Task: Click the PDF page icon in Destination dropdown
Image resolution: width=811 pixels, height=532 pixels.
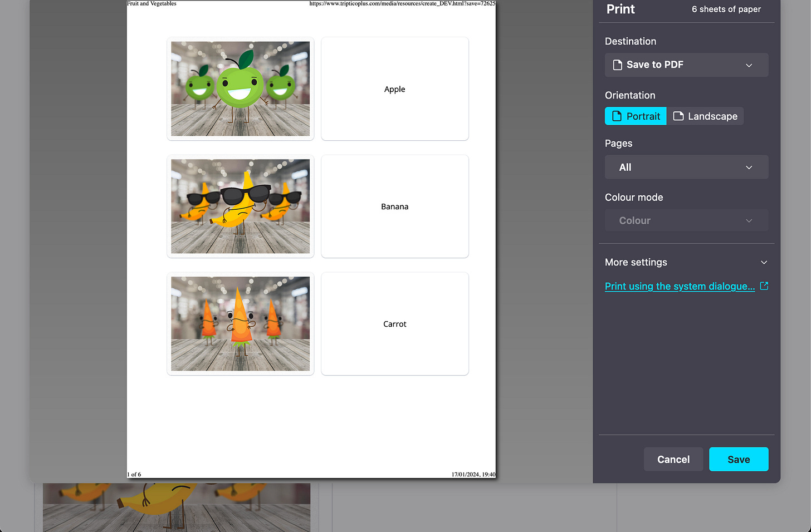Action: pos(617,65)
